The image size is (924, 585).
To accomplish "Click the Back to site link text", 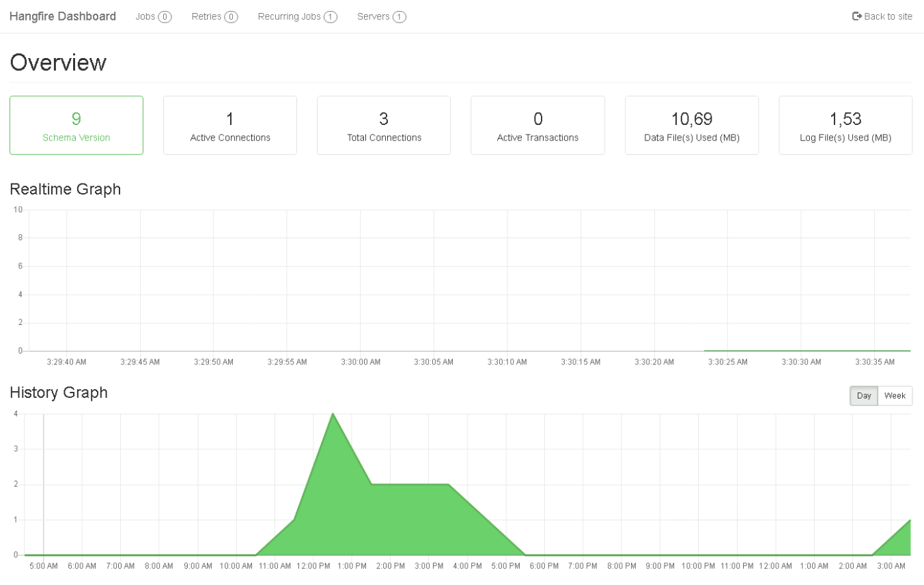I will [x=888, y=16].
